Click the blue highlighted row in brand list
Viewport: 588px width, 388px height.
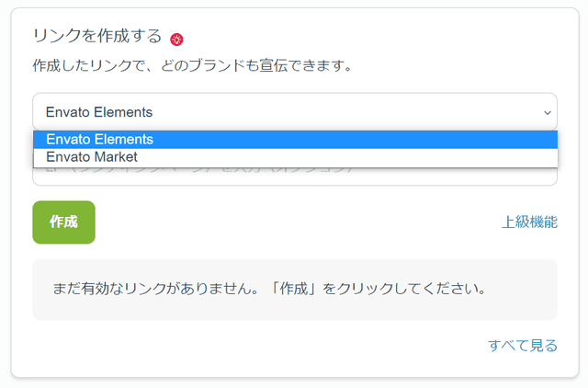point(296,140)
